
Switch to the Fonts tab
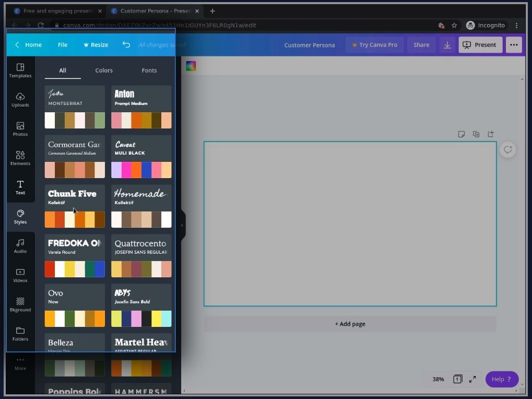tap(149, 71)
